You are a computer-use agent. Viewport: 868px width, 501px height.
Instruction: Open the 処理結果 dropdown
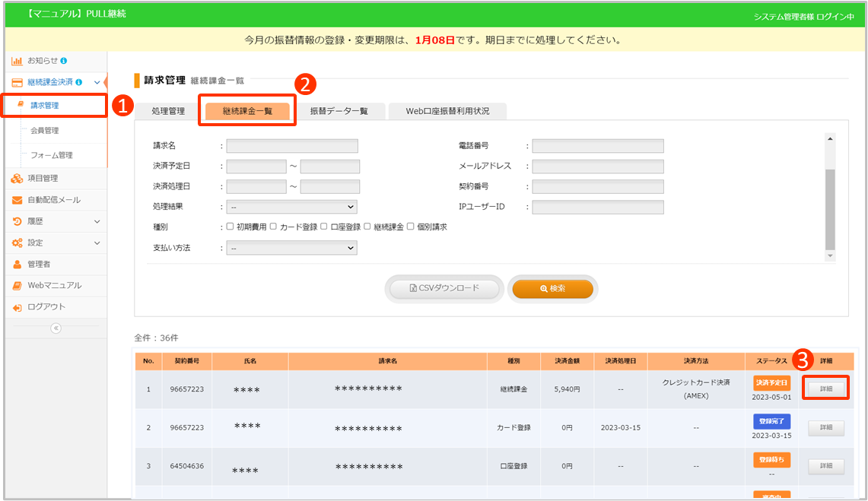point(291,206)
